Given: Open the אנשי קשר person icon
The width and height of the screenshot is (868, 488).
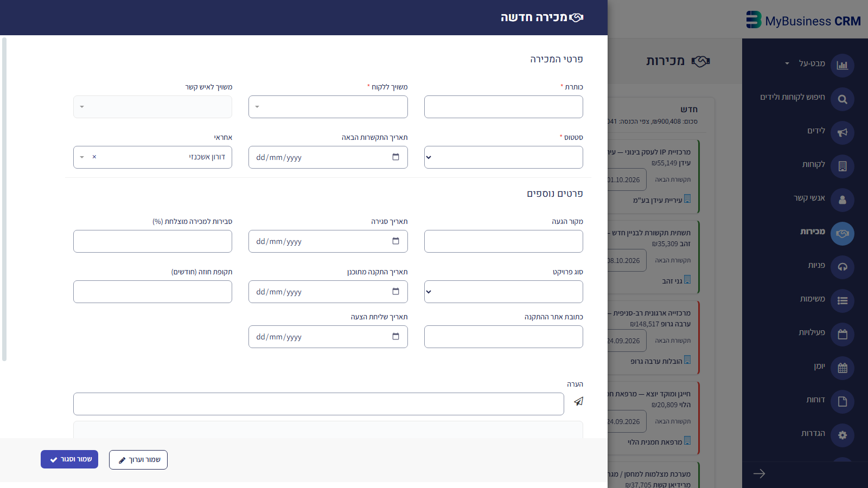Looking at the screenshot, I should pos(842,200).
